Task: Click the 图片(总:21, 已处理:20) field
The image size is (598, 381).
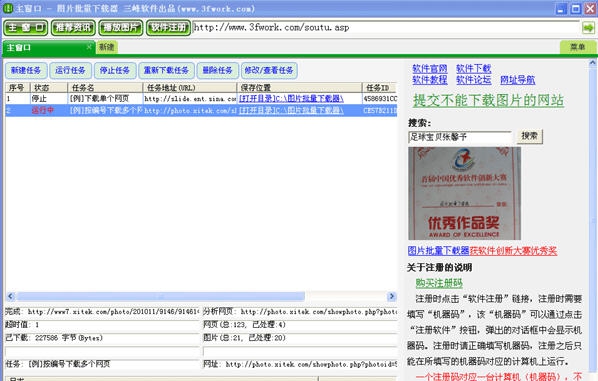Action: (300, 338)
